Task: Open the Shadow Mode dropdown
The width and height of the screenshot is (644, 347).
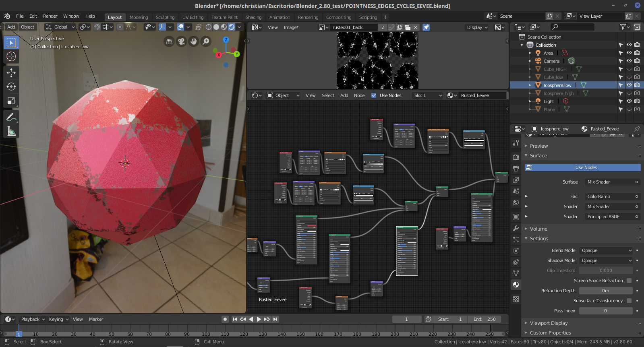Action: (606, 260)
